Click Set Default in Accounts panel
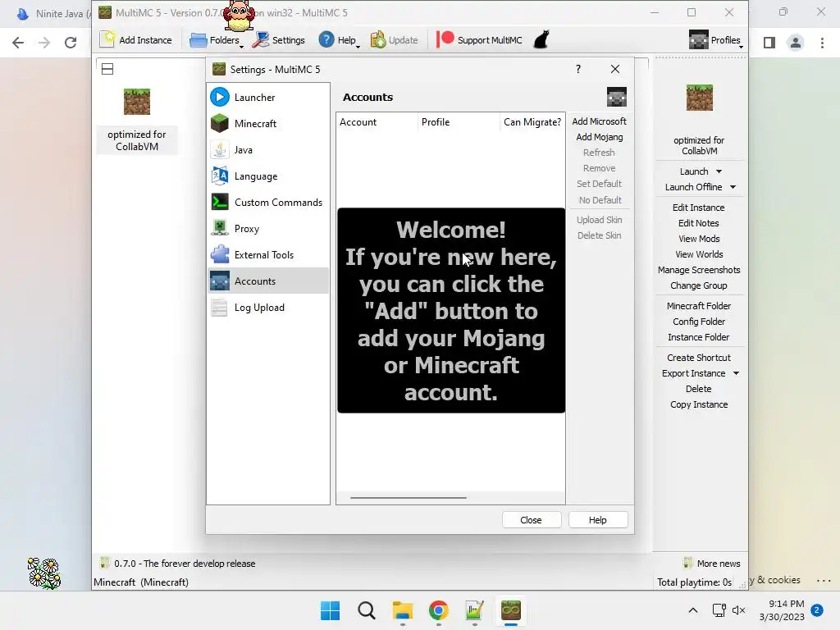 click(599, 184)
